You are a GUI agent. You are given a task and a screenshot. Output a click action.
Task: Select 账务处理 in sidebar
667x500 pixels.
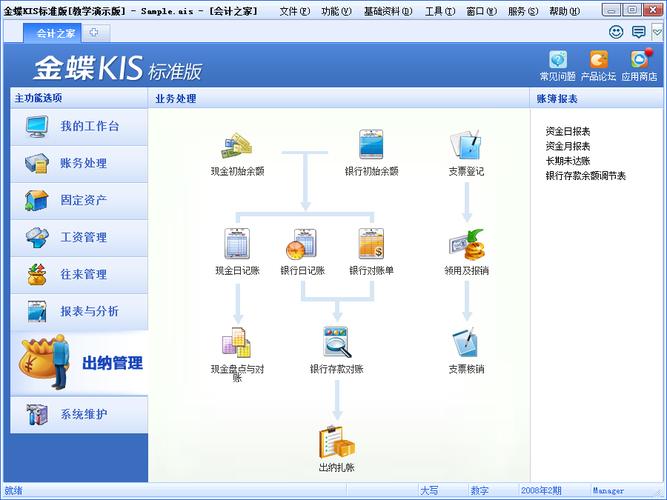click(x=79, y=163)
